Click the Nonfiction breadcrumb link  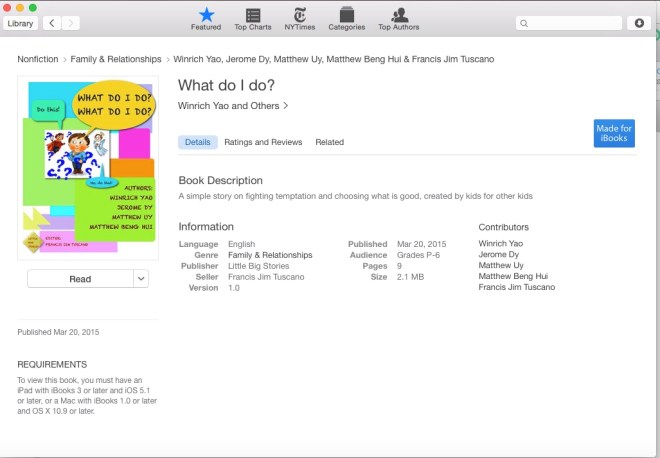(x=38, y=59)
